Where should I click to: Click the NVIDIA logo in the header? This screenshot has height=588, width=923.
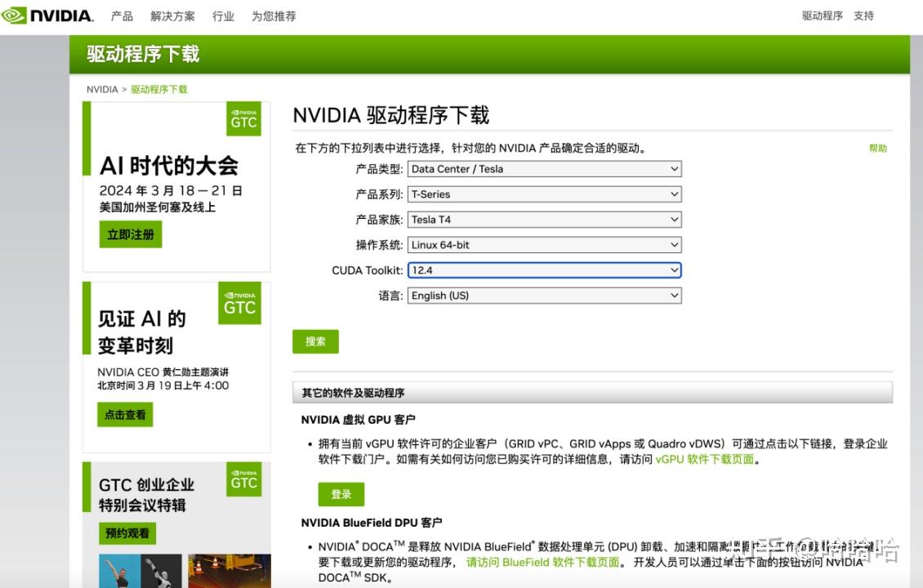(x=47, y=16)
